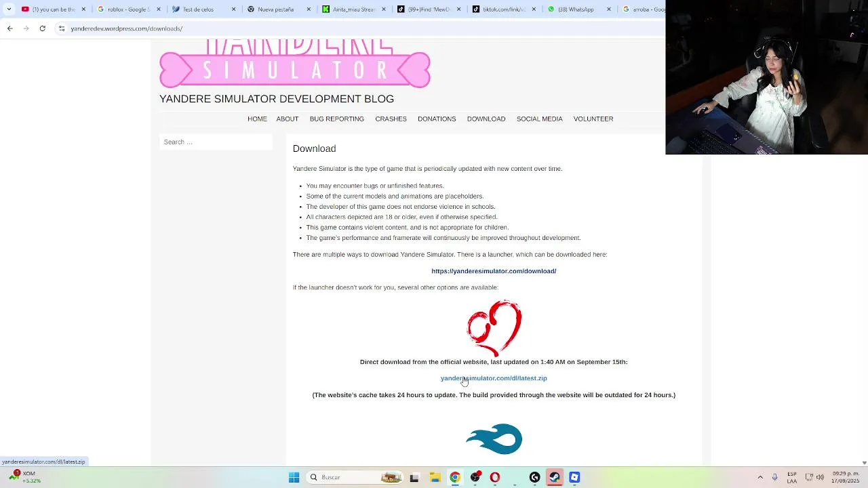
Task: Click the webcam overlay video
Action: click(x=767, y=77)
